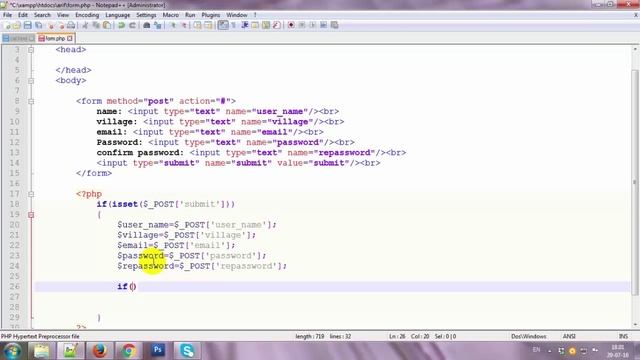
Task: Open the View menu
Action: 63,15
